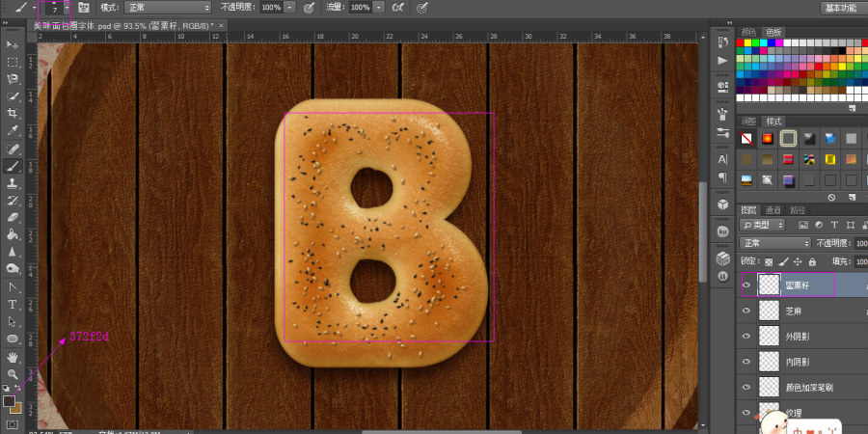The height and width of the screenshot is (434, 868).
Task: Select the Rectangular Marquee tool
Action: coord(13,62)
